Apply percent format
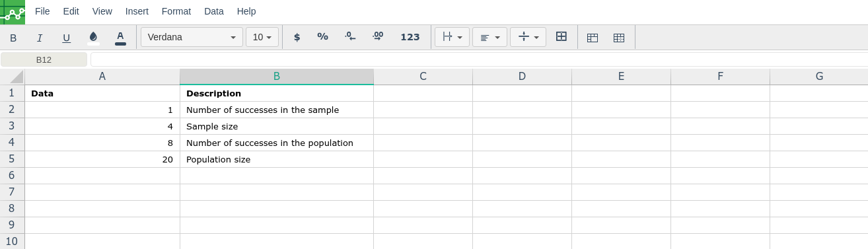 323,37
